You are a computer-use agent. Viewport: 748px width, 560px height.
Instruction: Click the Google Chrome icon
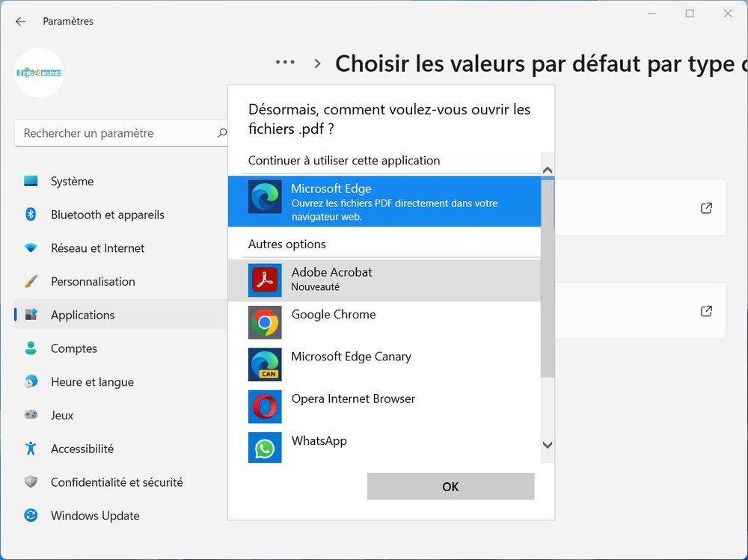tap(265, 322)
